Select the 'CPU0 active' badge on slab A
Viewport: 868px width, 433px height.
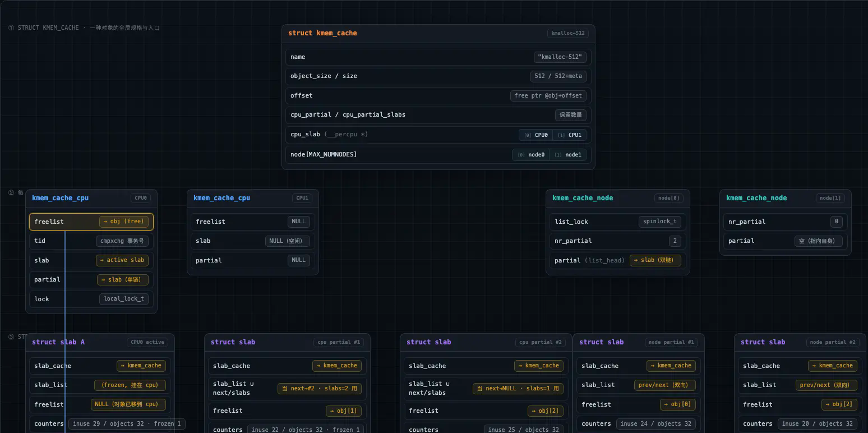click(147, 342)
